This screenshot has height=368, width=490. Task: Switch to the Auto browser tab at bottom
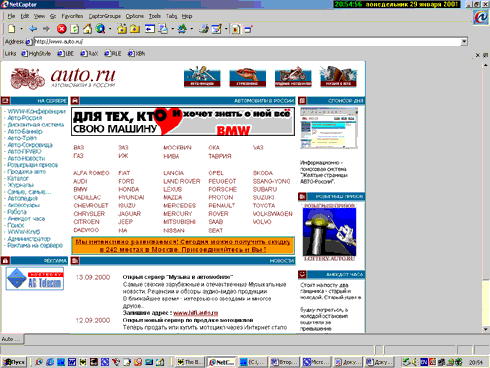[x=11, y=339]
